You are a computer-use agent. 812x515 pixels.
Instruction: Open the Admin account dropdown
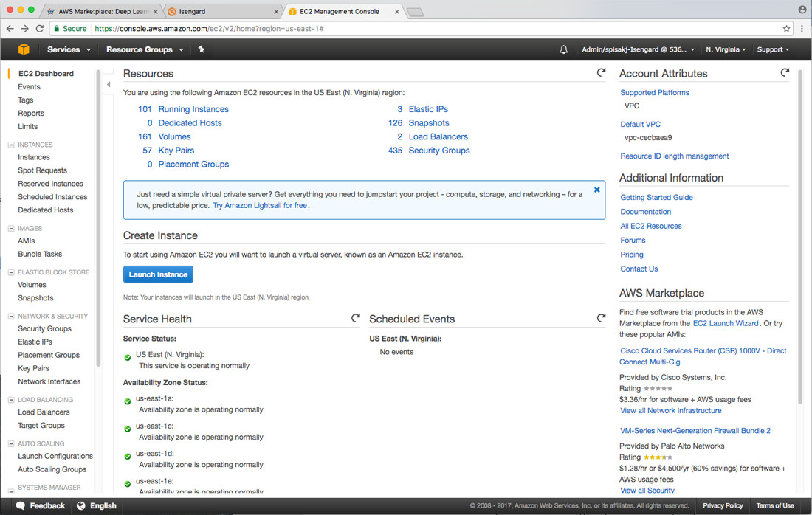pyautogui.click(x=638, y=49)
